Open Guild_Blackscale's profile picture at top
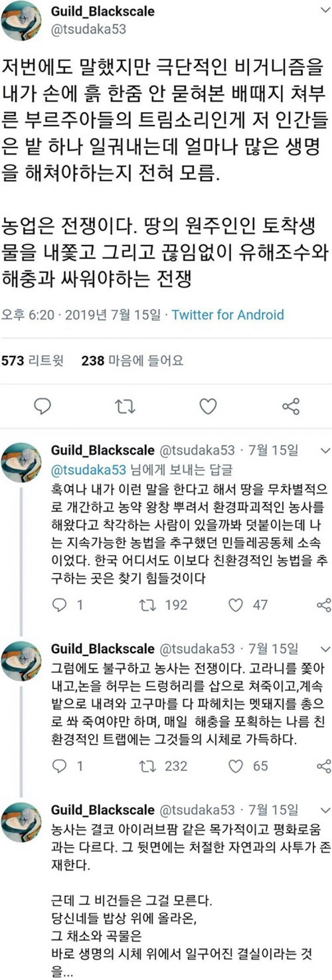The image size is (332, 980). click(21, 21)
